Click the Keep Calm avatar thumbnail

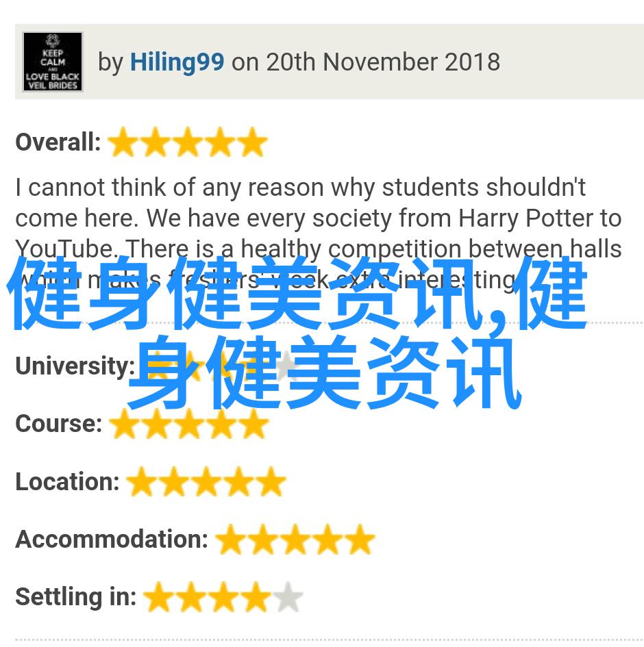click(x=53, y=62)
